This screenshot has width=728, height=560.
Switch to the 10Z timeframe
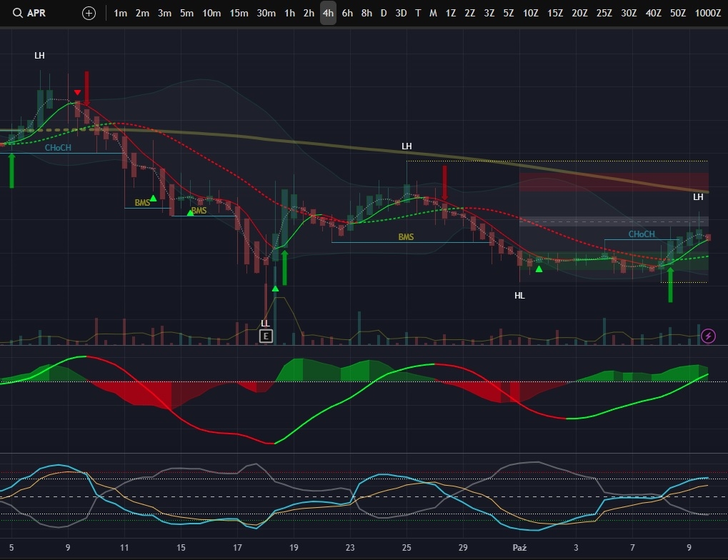point(531,13)
